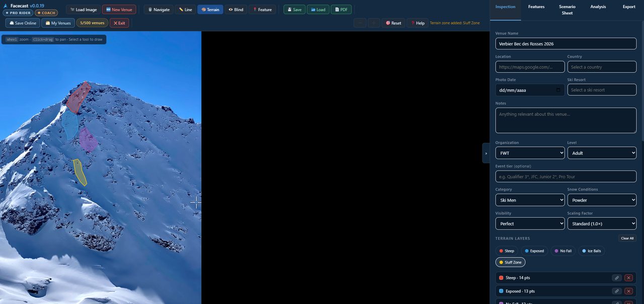Click the blue swatch of Exposed layer row
Image resolution: width=644 pixels, height=304 pixels.
click(x=501, y=291)
